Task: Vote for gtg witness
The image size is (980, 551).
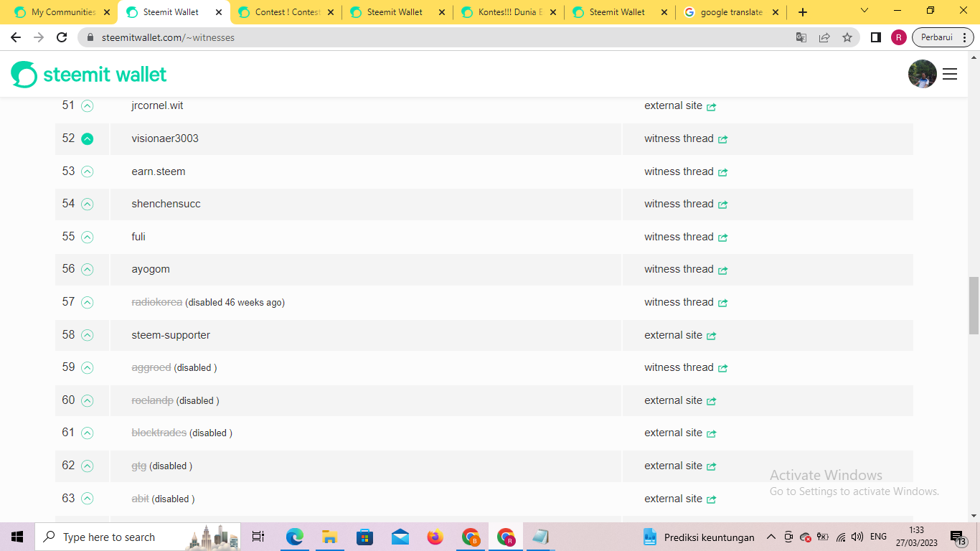Action: click(87, 466)
